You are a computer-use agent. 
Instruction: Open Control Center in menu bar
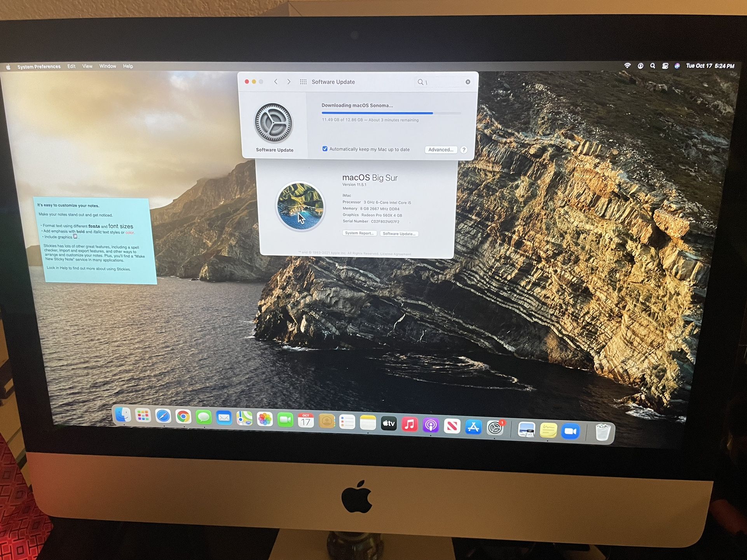pos(665,66)
